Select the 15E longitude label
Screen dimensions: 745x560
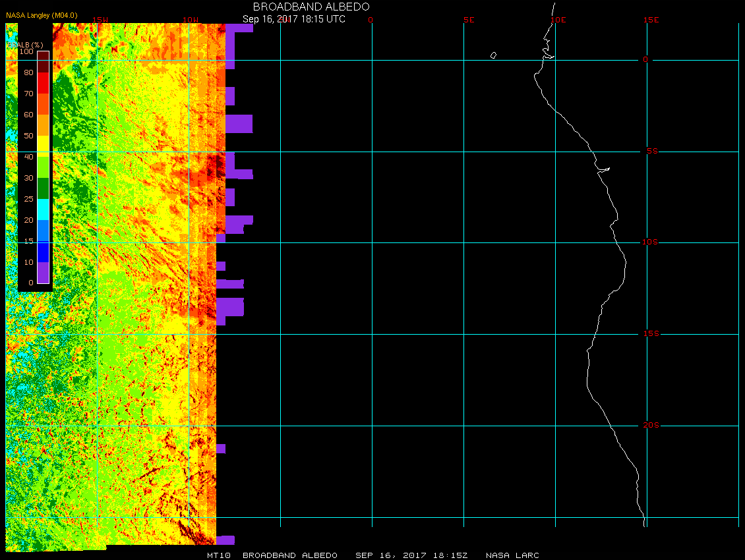(x=651, y=20)
